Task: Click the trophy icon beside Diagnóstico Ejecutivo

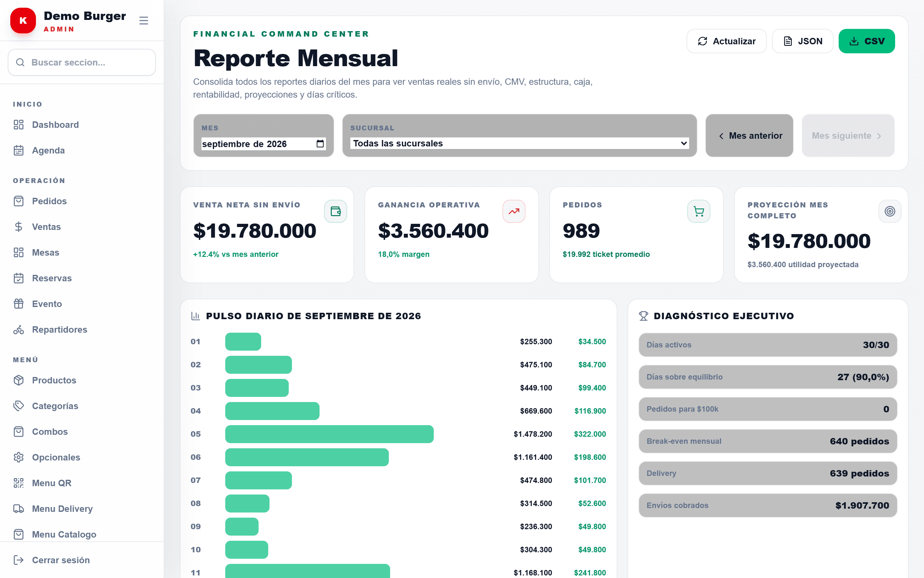Action: pyautogui.click(x=643, y=316)
